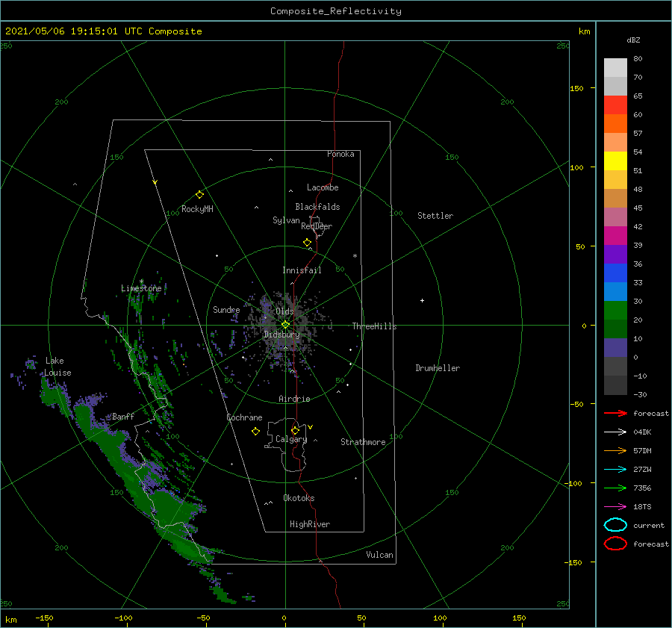
Task: Click the Lake Louise label
Action: 57,367
